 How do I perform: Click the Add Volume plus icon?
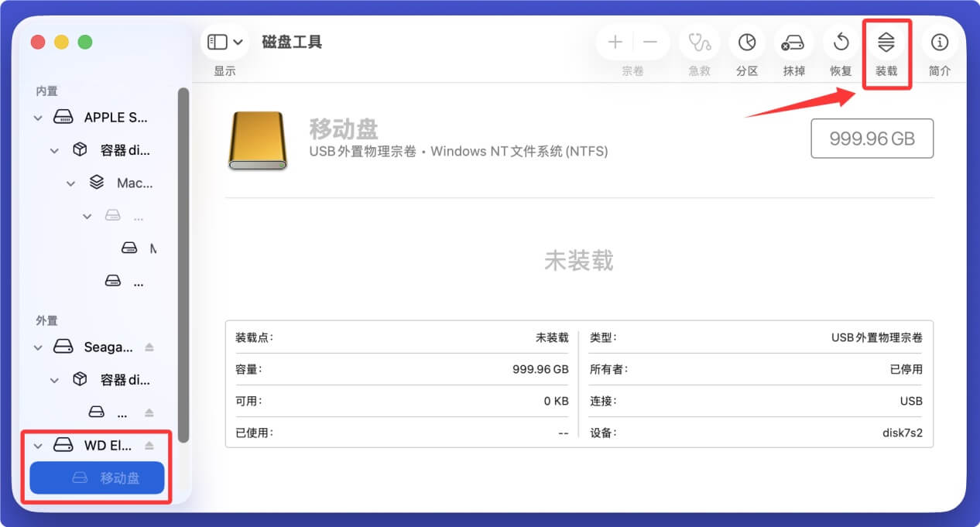615,42
